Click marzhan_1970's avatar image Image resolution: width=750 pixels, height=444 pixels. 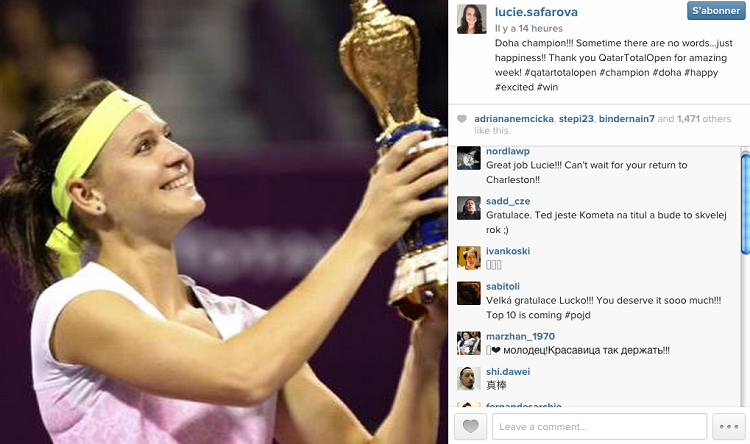[x=469, y=343]
